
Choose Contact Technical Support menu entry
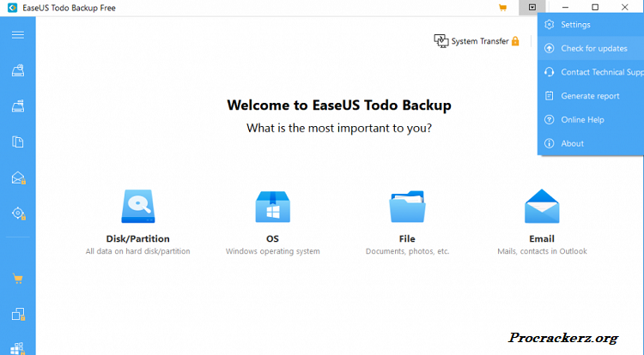coord(600,72)
